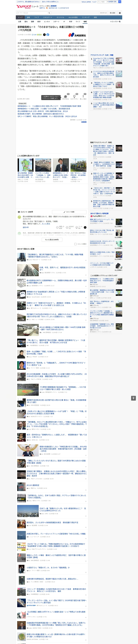Share the article on X
This screenshot has width=138, height=644.
click(44, 35)
